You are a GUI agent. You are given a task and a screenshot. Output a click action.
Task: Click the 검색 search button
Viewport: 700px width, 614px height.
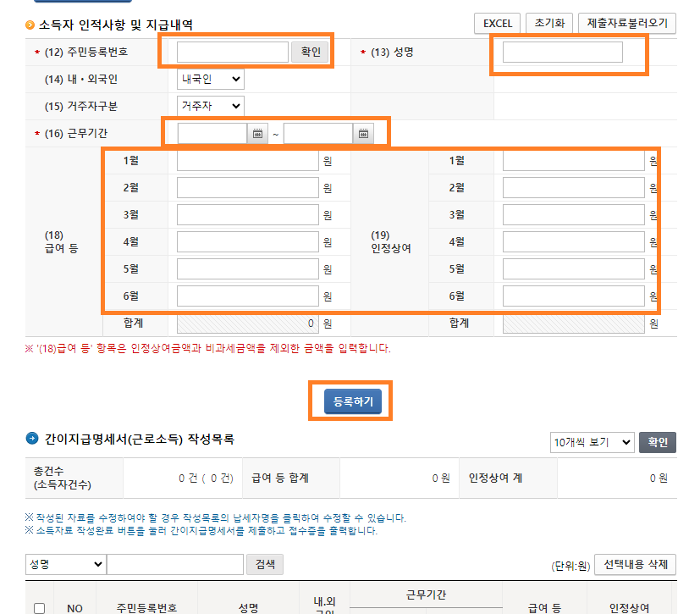coord(265,564)
